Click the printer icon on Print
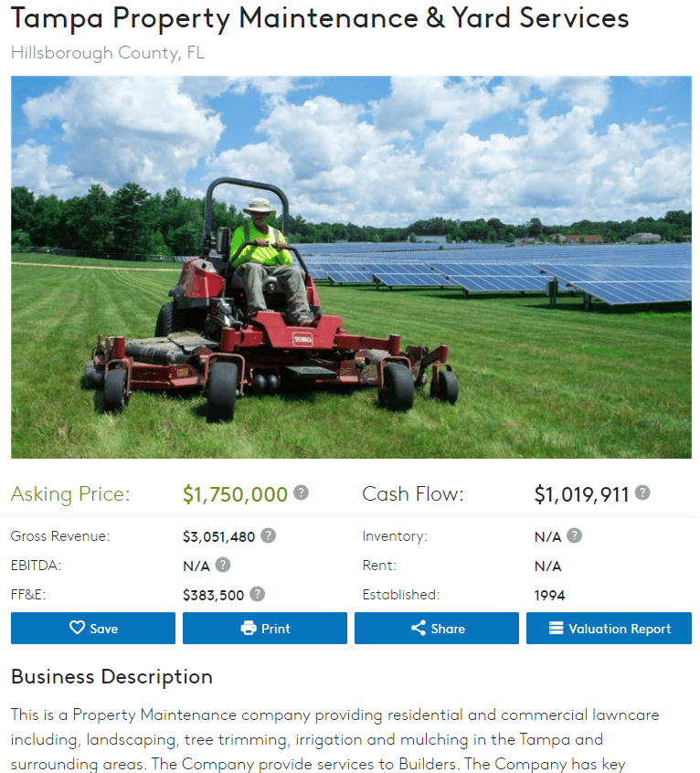The image size is (700, 773). point(249,628)
